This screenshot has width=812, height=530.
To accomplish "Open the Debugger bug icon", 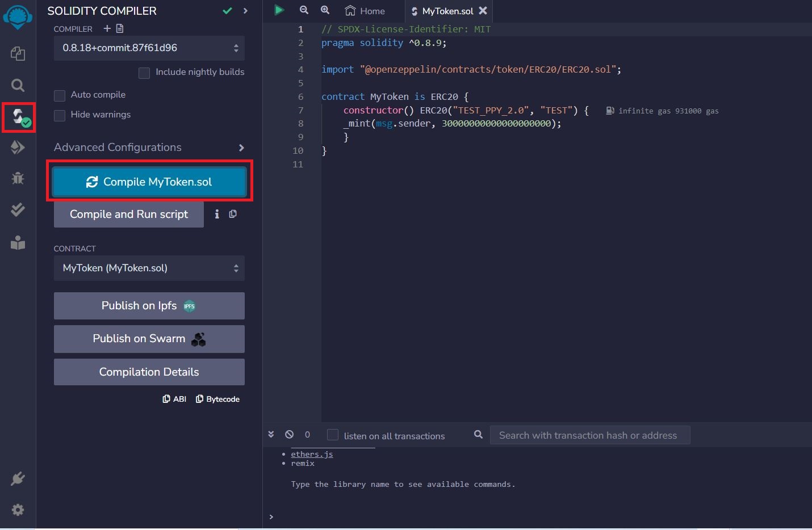I will point(18,178).
